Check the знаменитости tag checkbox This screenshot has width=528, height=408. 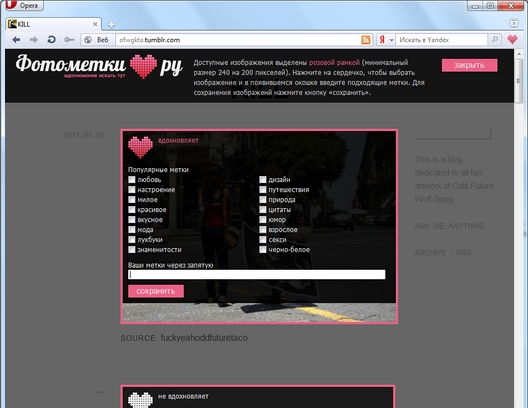pos(132,249)
